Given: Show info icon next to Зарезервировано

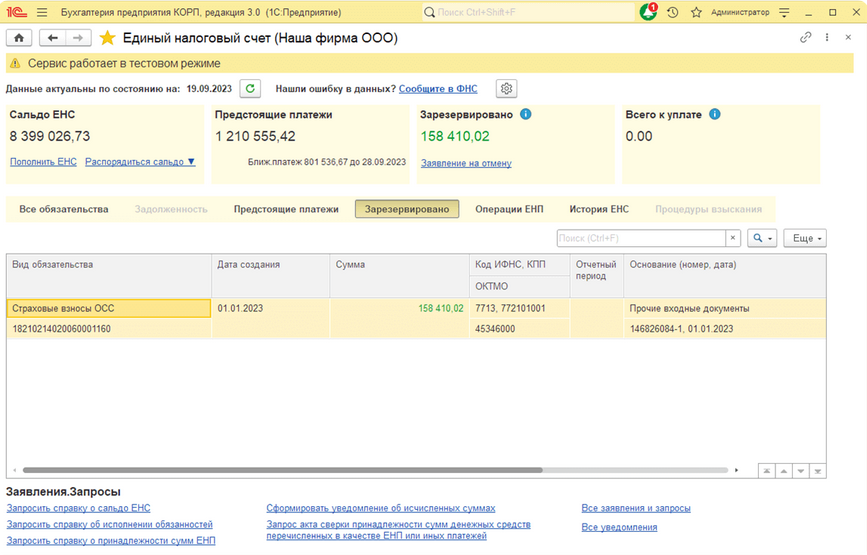Looking at the screenshot, I should click(526, 114).
